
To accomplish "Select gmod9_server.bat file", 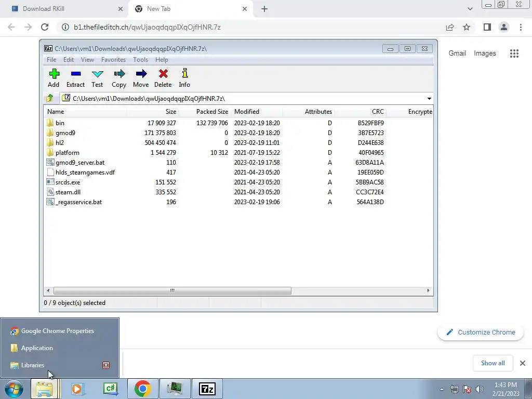I will coord(79,162).
